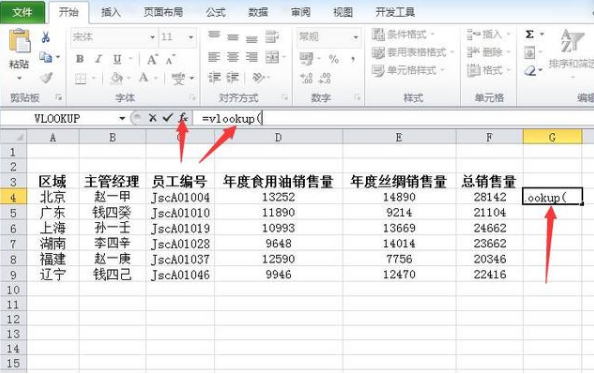This screenshot has height=374, width=594.
Task: Open the font size 11 dropdown
Action: point(191,37)
